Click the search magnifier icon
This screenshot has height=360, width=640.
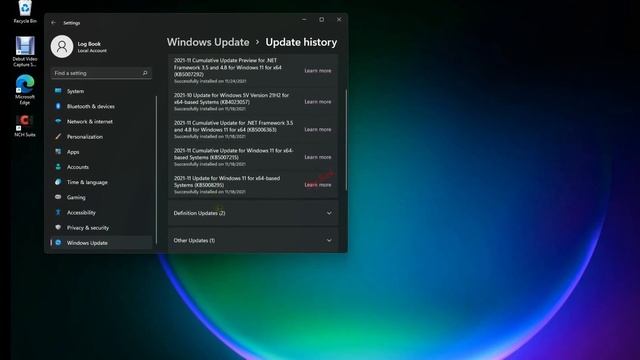145,73
